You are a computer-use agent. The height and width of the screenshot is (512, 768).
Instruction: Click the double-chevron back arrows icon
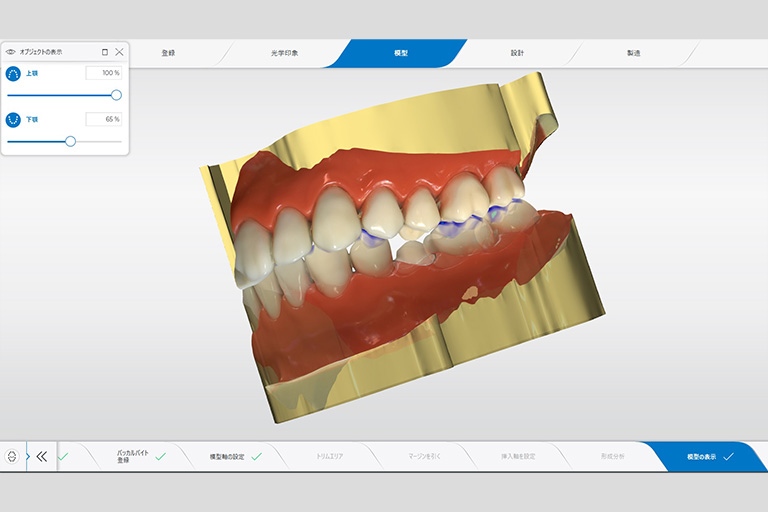point(42,456)
